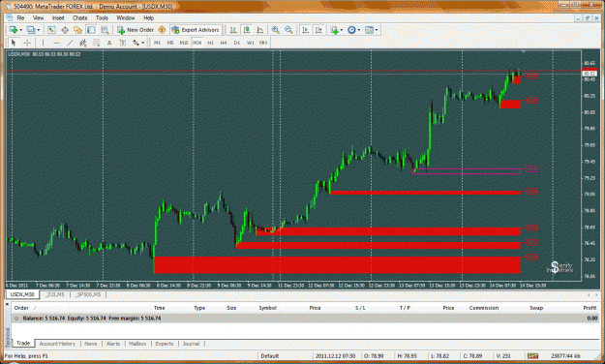Draw a vertical line tool
Image resolution: width=605 pixels, height=364 pixels.
click(44, 43)
